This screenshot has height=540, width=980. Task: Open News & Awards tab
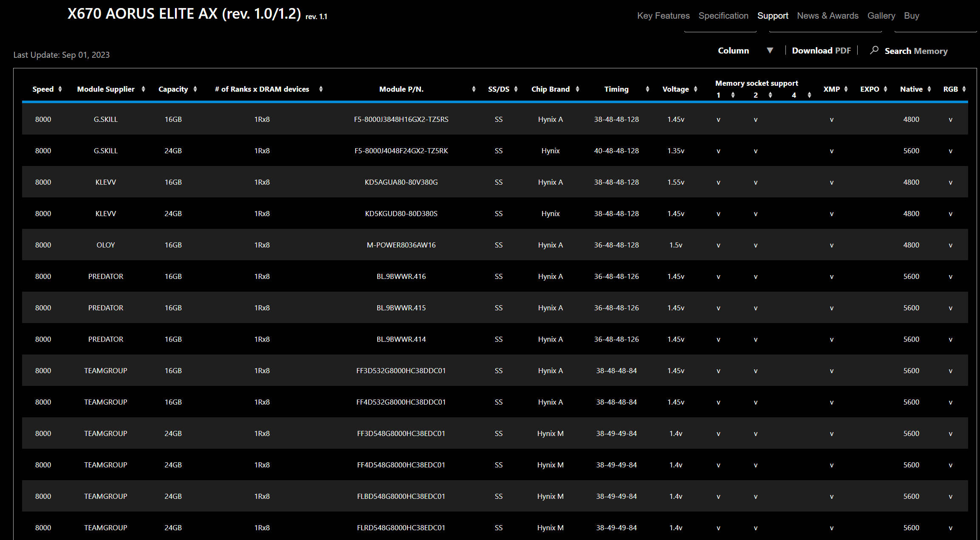(x=828, y=16)
